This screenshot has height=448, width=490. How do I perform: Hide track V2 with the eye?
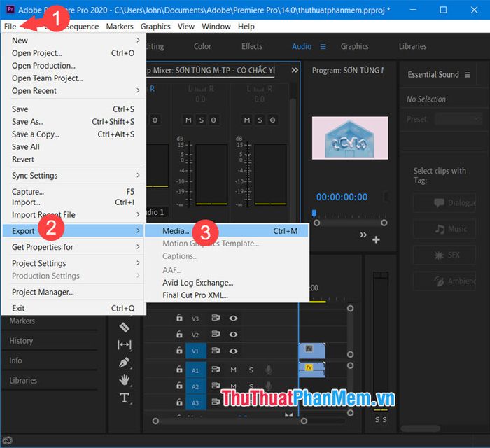[233, 335]
